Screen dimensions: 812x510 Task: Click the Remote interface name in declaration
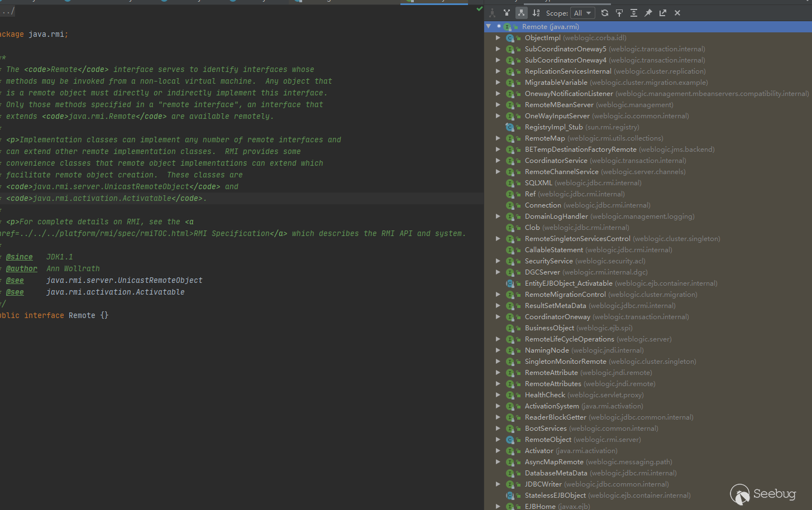click(82, 316)
